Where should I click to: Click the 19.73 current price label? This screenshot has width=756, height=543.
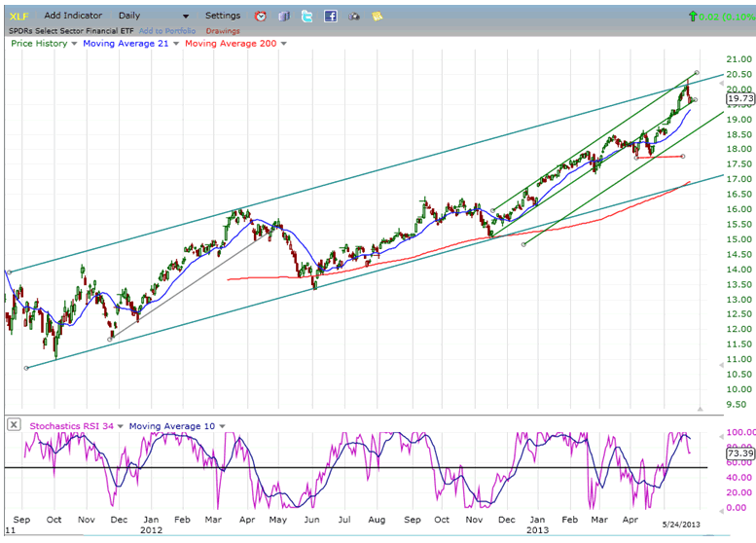point(738,97)
